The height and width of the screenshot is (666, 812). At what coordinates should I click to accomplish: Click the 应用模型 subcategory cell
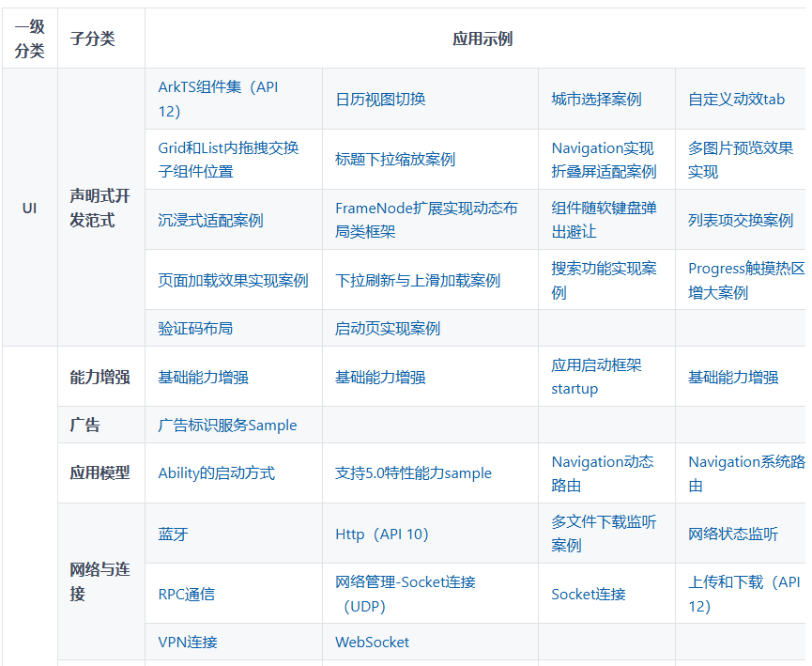101,473
